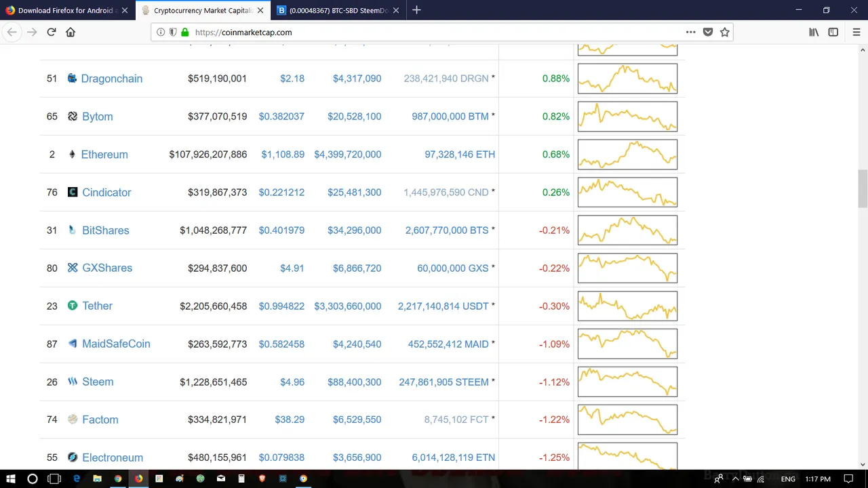Click Tether supply 2,217,140,814 USDT
The width and height of the screenshot is (868, 488).
(443, 306)
